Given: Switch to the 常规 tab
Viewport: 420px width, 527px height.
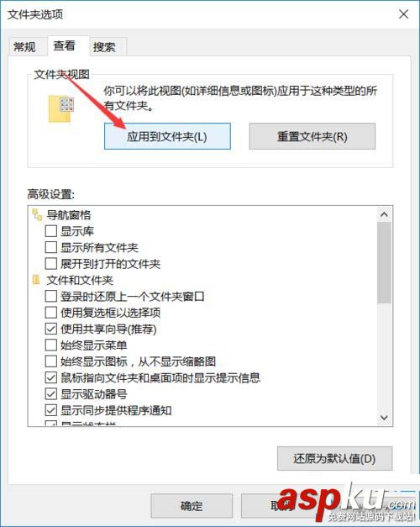Looking at the screenshot, I should pos(24,47).
